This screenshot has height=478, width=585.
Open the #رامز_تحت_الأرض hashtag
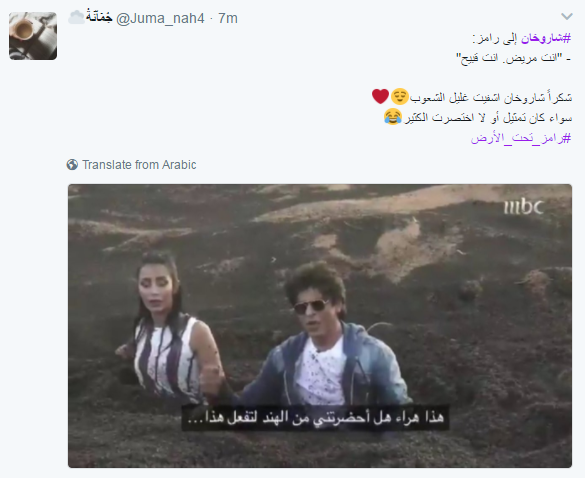tap(521, 138)
